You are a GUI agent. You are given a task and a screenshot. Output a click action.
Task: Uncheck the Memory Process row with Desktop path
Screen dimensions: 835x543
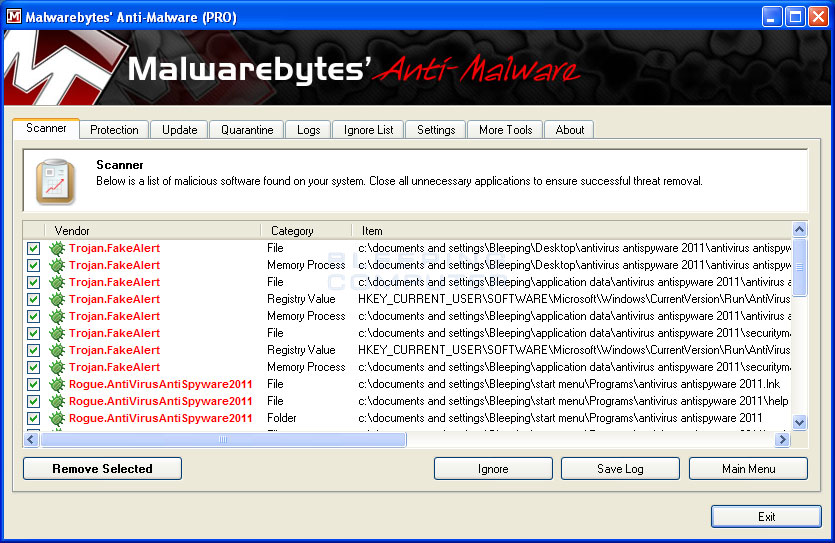(x=34, y=265)
